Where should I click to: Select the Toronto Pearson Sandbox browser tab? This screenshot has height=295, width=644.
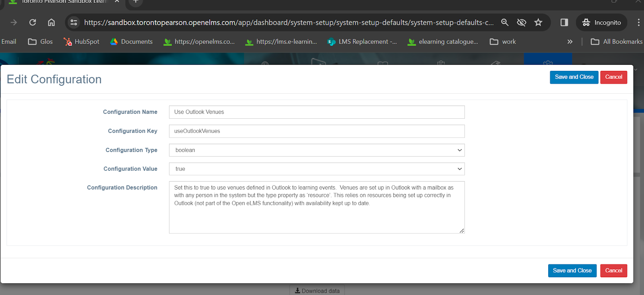click(64, 2)
